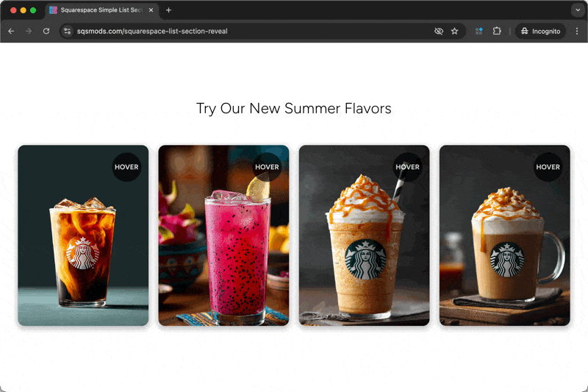Open a new tab with the plus button

pos(169,10)
